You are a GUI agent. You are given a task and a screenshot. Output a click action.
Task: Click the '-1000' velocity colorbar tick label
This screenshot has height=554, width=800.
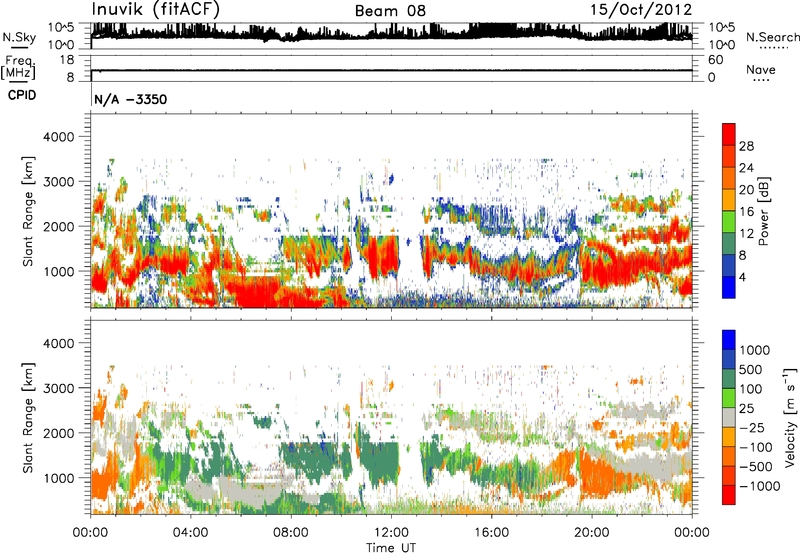tap(760, 486)
